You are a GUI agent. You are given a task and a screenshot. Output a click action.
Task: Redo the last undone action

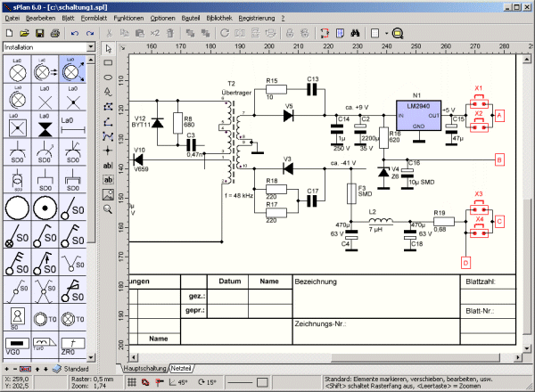(x=90, y=33)
